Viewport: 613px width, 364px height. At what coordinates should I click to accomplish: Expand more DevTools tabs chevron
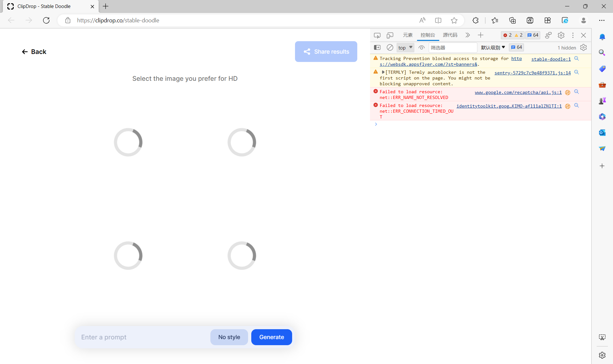coord(468,35)
